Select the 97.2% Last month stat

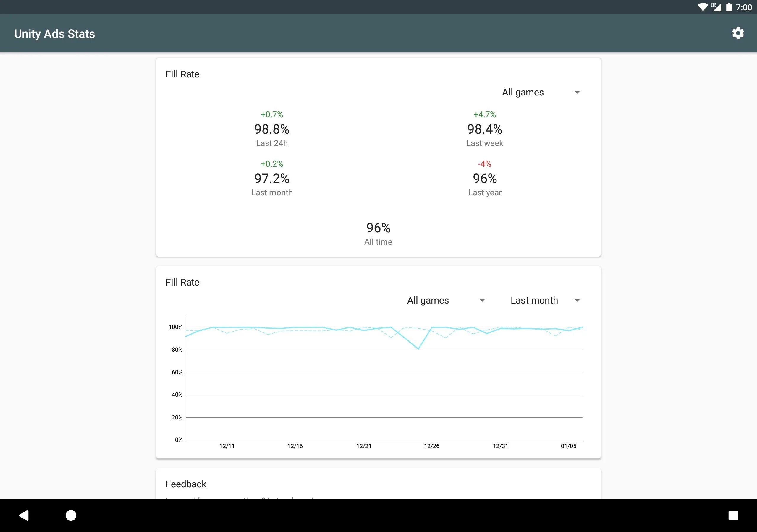pyautogui.click(x=272, y=179)
